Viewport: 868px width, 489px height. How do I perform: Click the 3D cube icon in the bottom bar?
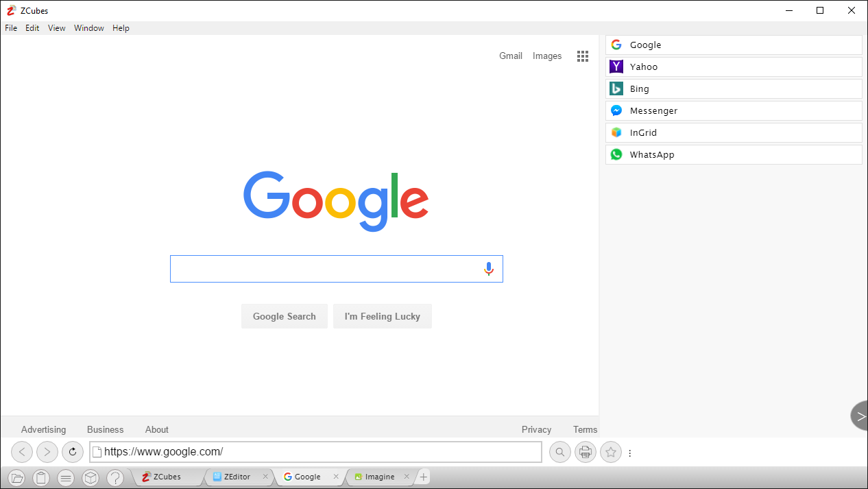91,477
